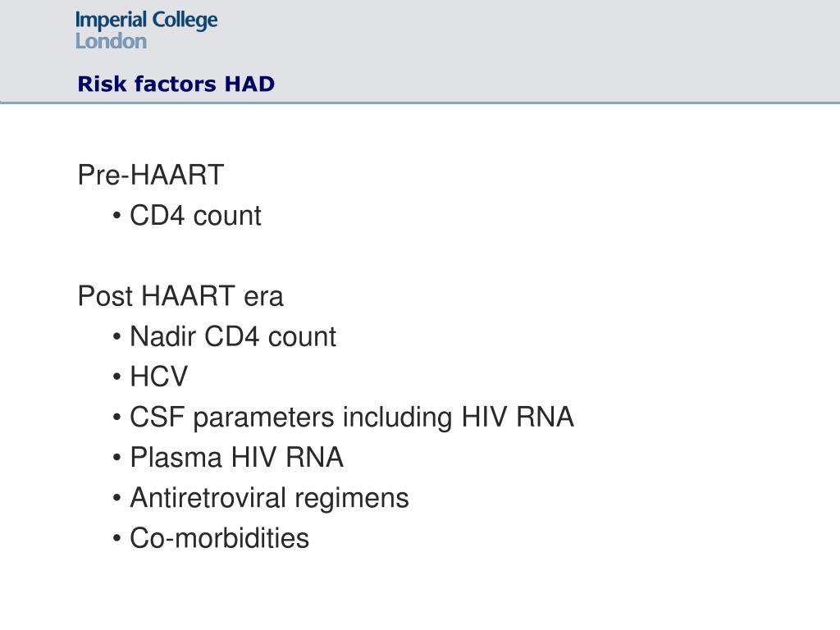Click the bullet point before Co-morbidities
This screenshot has width=840, height=630.
tap(117, 538)
